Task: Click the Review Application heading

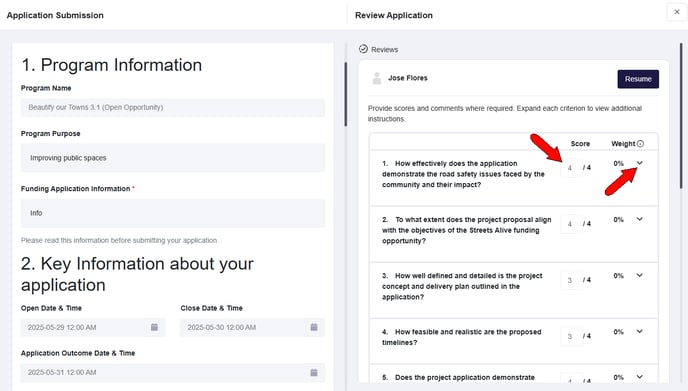Action: 394,15
